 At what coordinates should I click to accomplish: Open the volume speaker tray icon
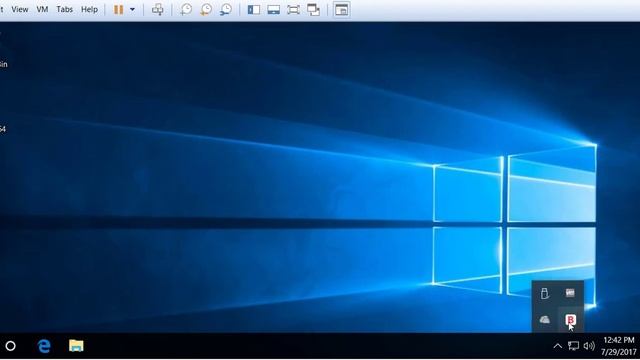tap(589, 346)
